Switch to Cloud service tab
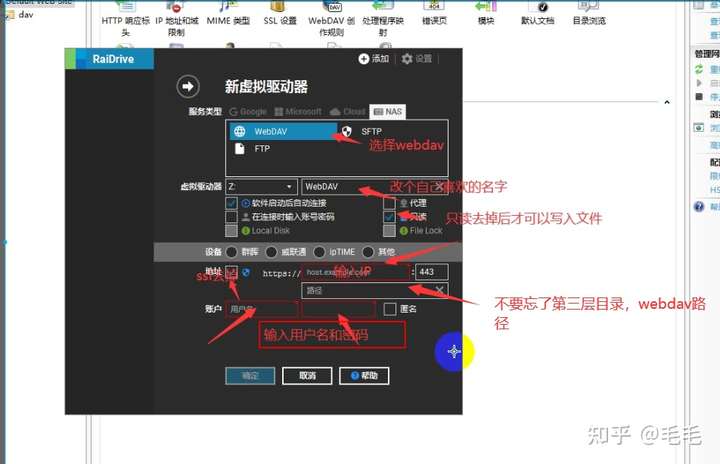Image resolution: width=720 pixels, height=464 pixels. click(348, 112)
